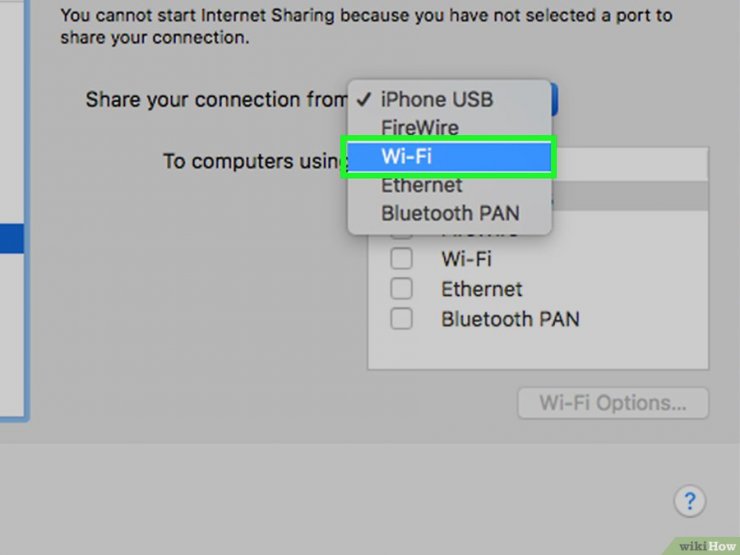
Task: Click the wikiHow watermark logo
Action: pyautogui.click(x=705, y=546)
